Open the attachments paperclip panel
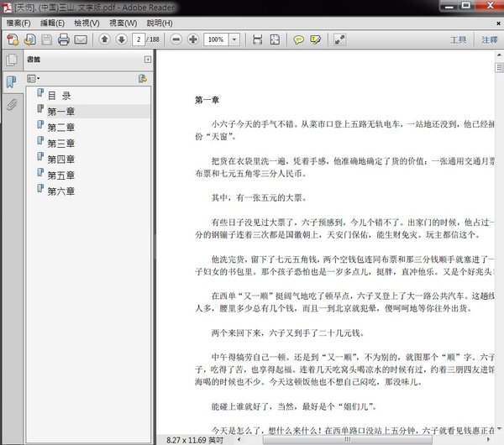This screenshot has width=504, height=445. click(11, 104)
